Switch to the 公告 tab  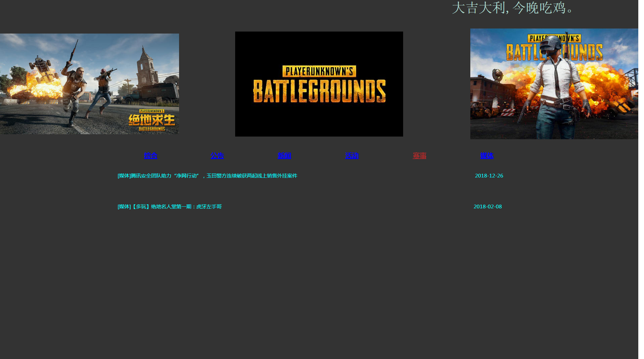click(217, 156)
